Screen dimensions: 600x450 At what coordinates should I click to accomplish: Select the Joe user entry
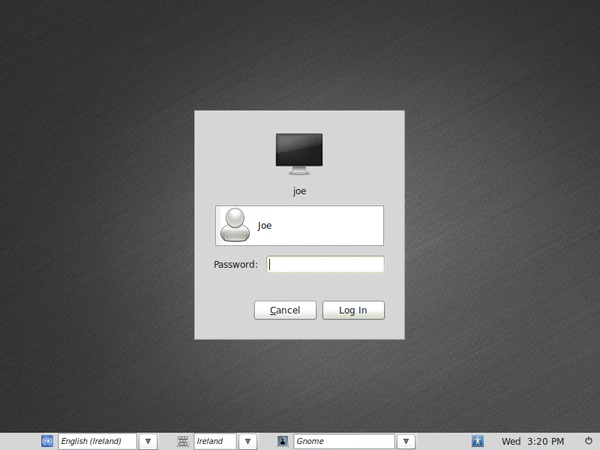[x=299, y=226]
